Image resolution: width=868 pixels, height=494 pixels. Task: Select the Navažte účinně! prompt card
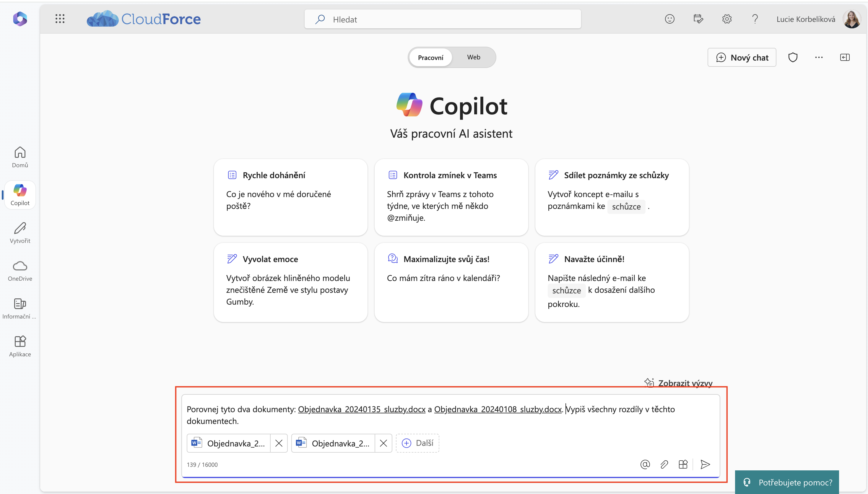pos(612,282)
